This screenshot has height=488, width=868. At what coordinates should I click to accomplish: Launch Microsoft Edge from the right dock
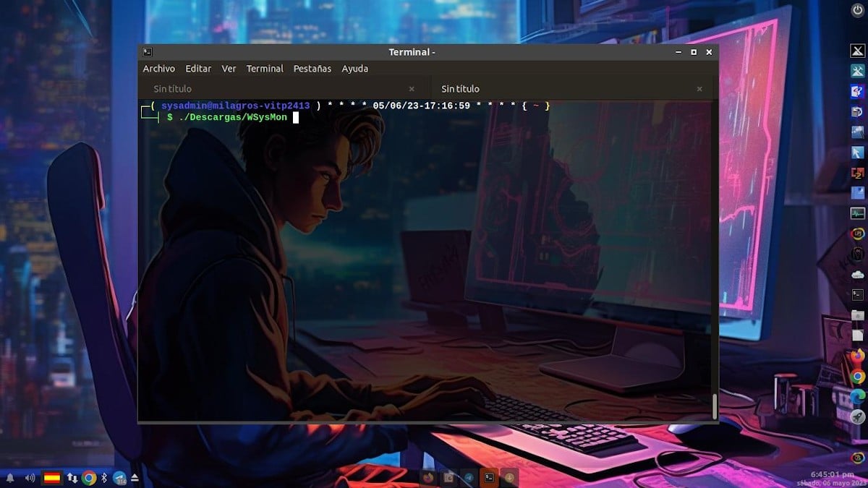click(x=857, y=396)
